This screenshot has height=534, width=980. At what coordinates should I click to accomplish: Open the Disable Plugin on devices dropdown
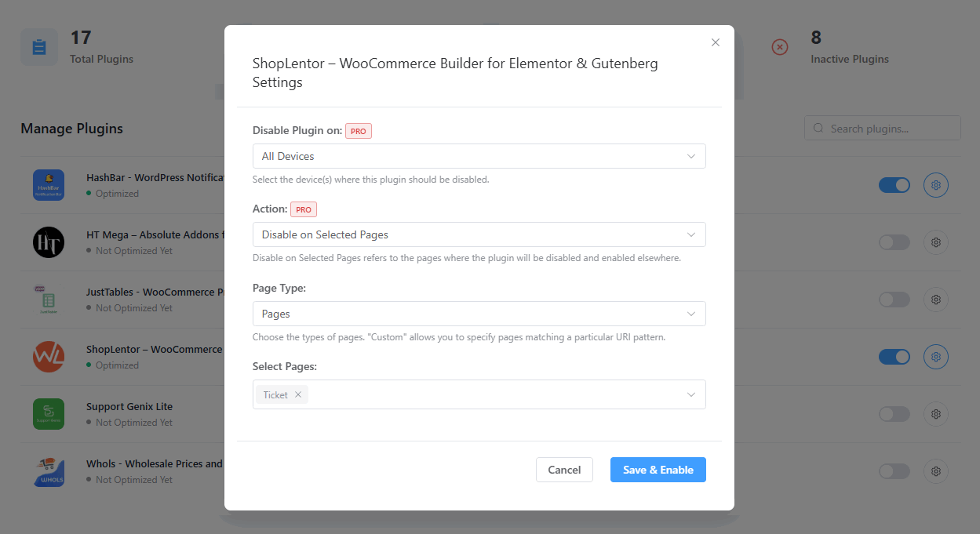(479, 156)
